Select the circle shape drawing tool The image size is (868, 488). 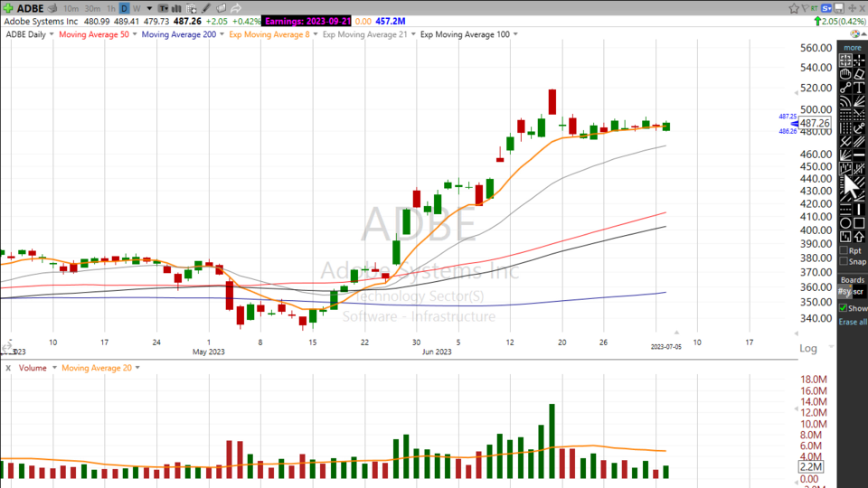844,222
